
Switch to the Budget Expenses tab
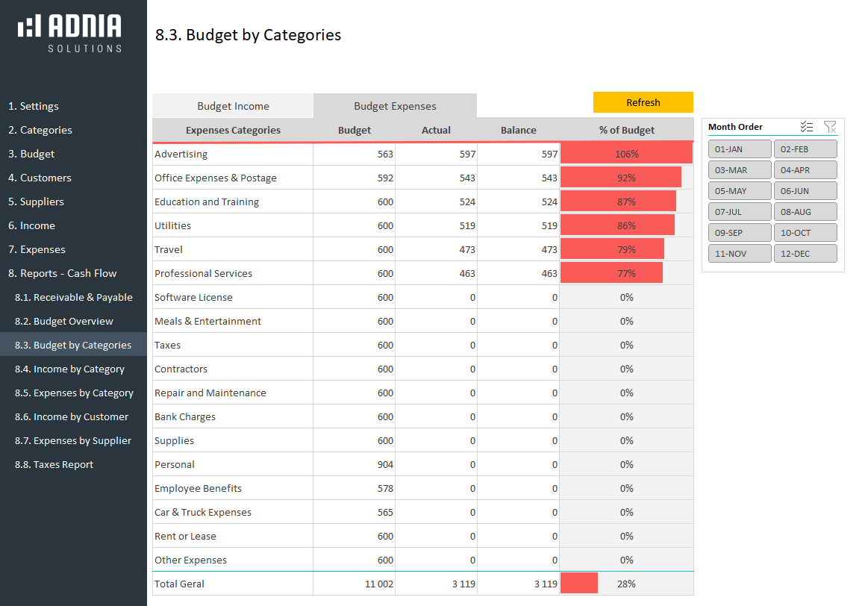[395, 106]
